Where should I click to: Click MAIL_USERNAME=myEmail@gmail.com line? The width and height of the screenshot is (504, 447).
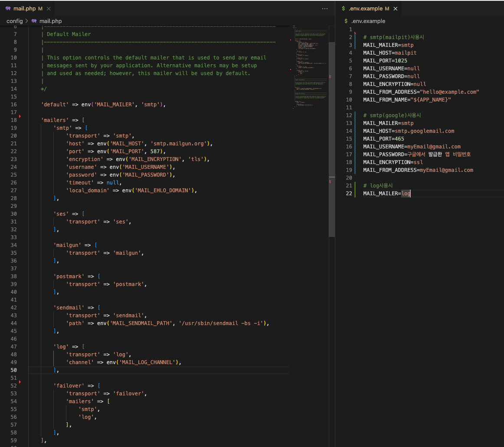coord(412,147)
